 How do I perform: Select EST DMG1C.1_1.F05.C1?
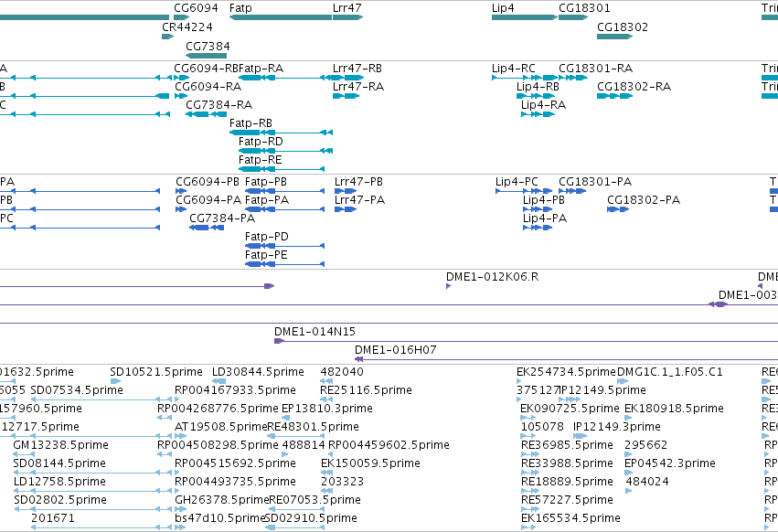(670, 372)
